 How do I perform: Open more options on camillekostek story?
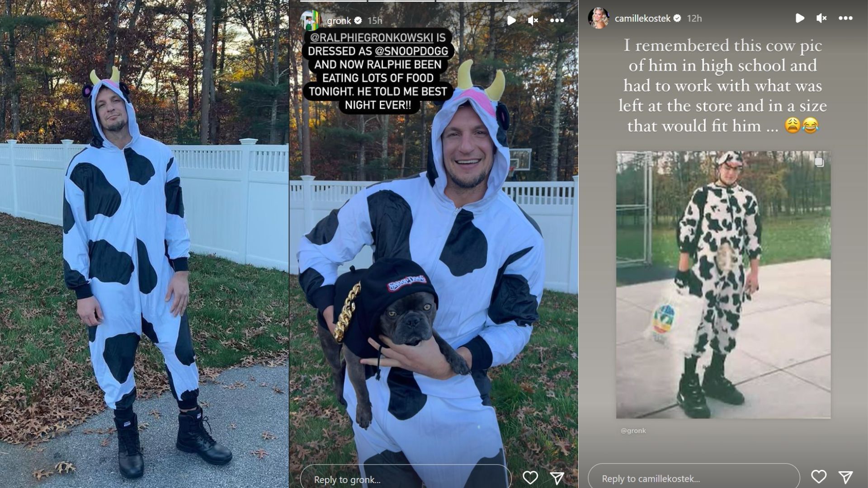point(845,18)
